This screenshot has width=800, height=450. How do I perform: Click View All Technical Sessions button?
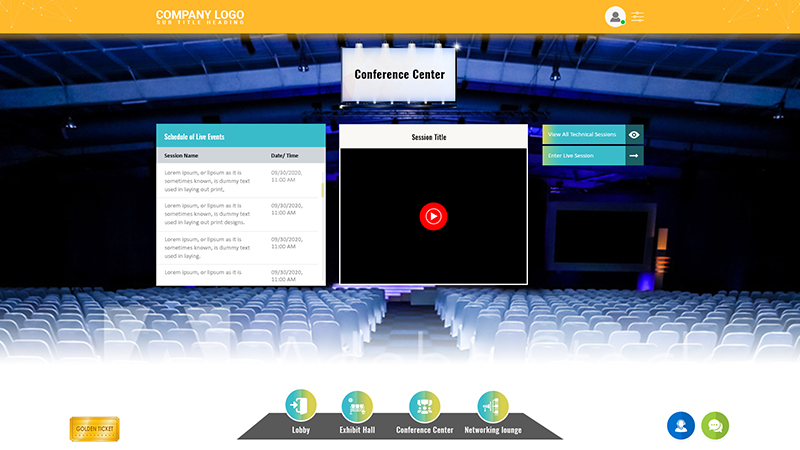coord(583,134)
